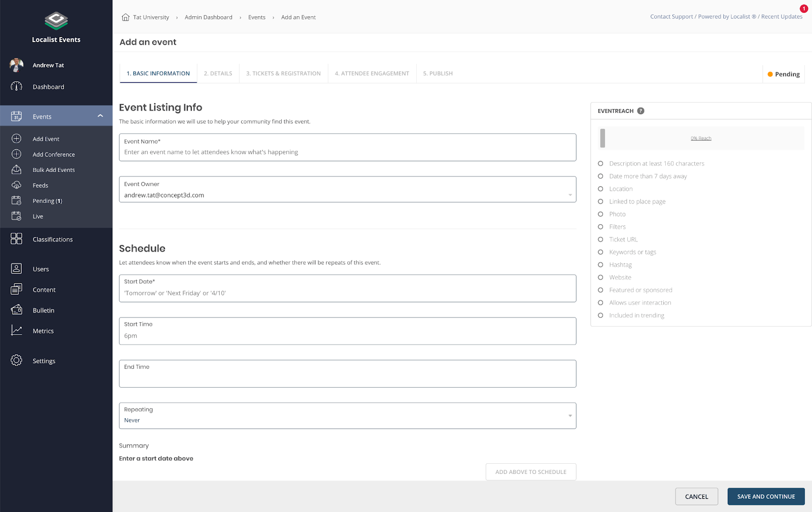Click the Settings gear icon
This screenshot has height=512, width=812.
[x=16, y=360]
